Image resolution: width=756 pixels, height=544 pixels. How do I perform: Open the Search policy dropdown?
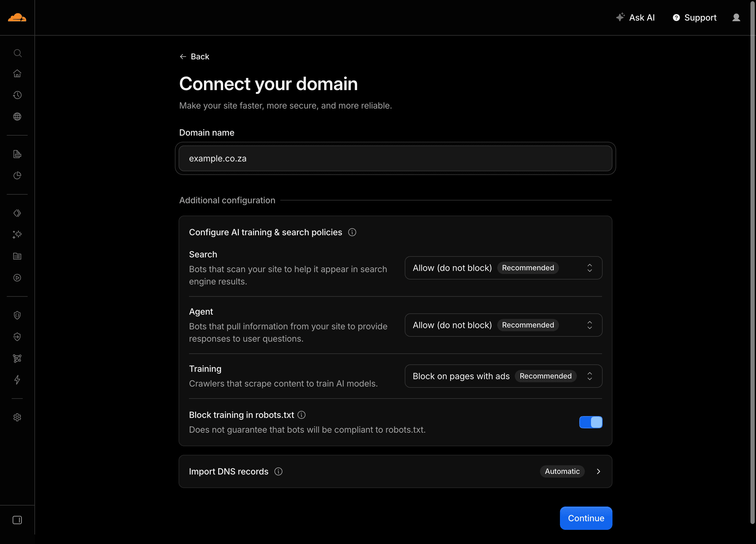(503, 268)
